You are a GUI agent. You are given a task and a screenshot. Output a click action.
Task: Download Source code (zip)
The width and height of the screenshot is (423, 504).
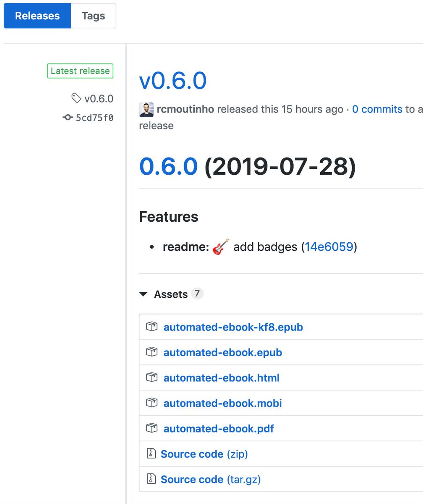point(204,454)
